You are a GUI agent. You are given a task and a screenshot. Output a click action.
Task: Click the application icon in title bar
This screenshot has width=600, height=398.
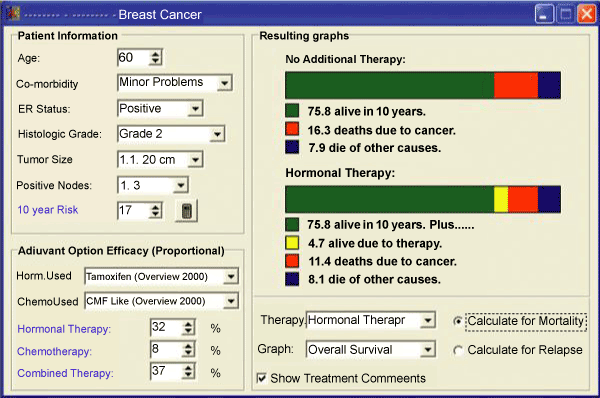pos(13,14)
